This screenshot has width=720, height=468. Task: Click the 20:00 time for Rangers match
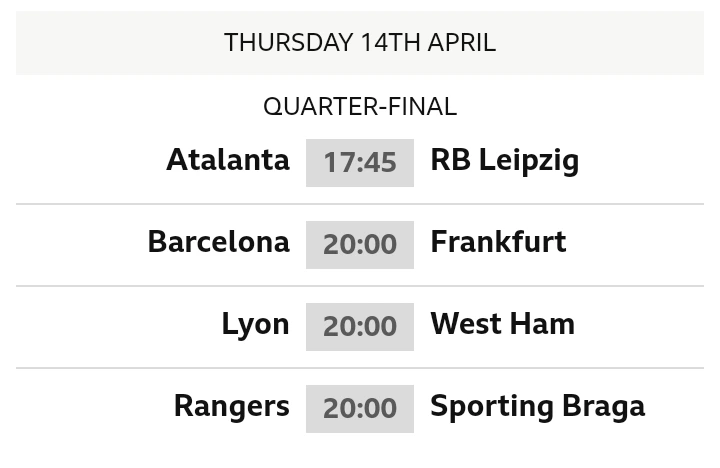point(360,408)
